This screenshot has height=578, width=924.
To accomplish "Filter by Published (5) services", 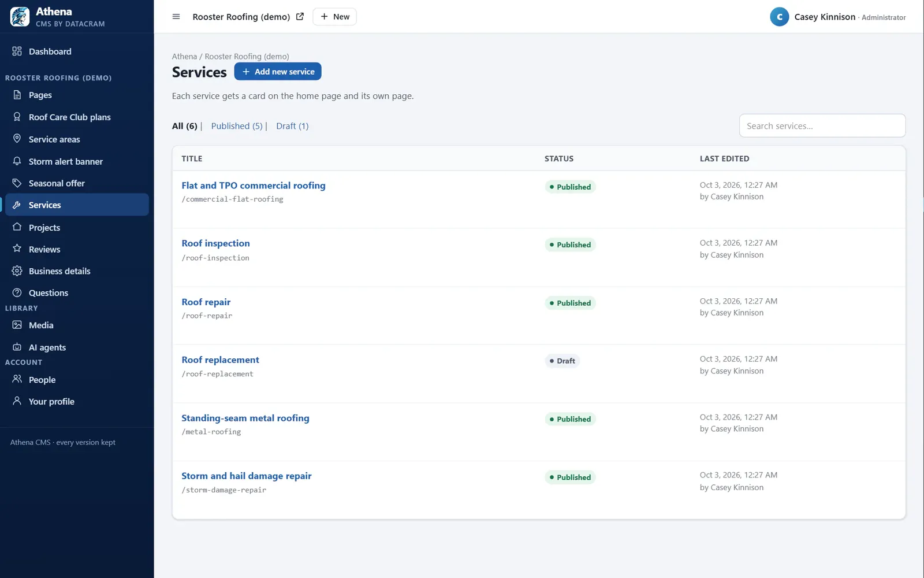I will (237, 126).
